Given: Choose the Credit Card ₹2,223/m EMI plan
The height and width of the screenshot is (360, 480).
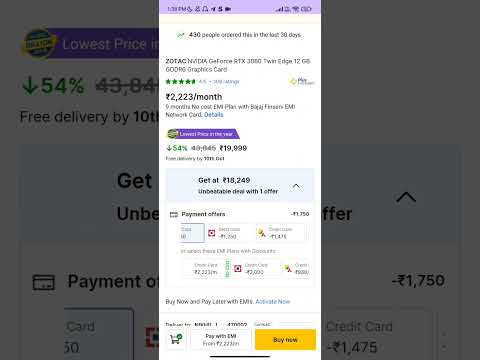Looking at the screenshot, I should pyautogui.click(x=206, y=269).
